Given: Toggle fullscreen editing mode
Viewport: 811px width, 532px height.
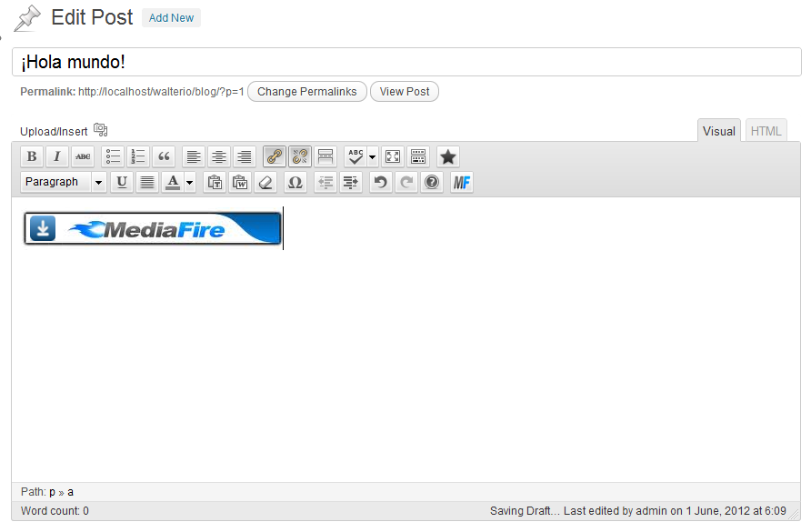Looking at the screenshot, I should click(393, 156).
